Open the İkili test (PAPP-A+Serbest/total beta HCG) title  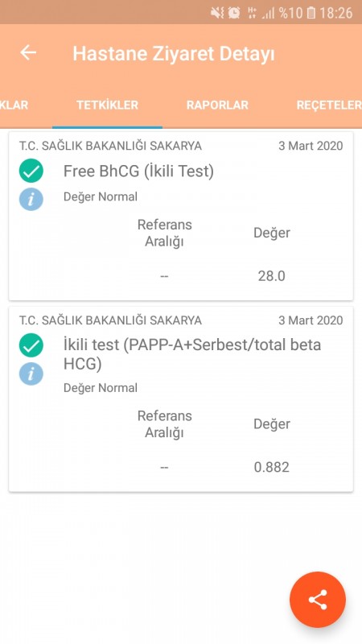tap(192, 354)
